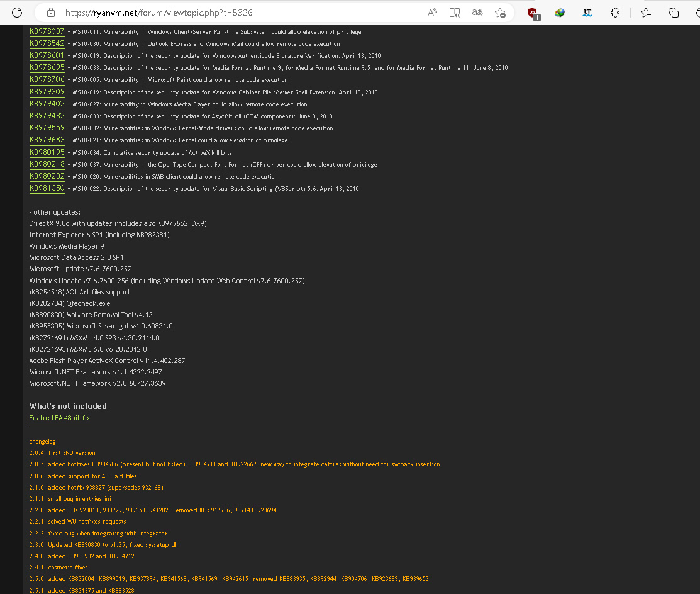
Task: Click the "Microsoft Silverlight v4.0.60831.0" line
Action: [x=101, y=326]
